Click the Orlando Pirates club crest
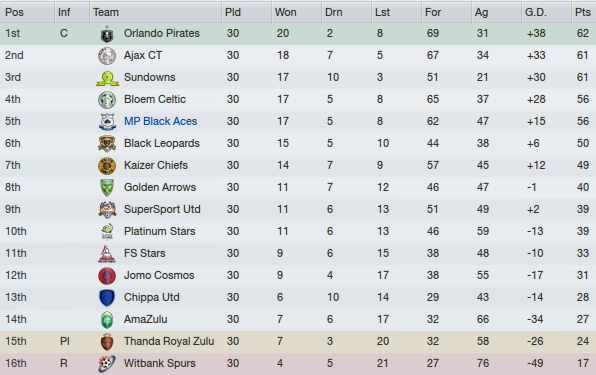 click(107, 34)
